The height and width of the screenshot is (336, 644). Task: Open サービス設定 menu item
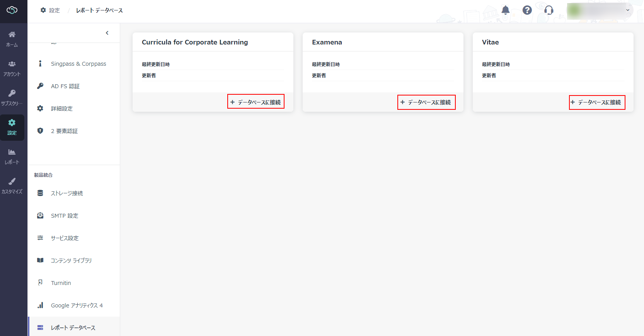[74, 238]
